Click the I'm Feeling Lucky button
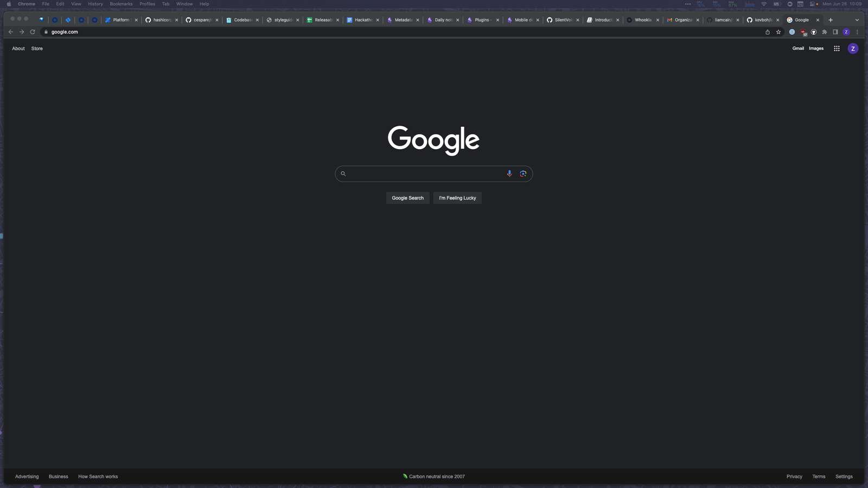 (x=457, y=198)
